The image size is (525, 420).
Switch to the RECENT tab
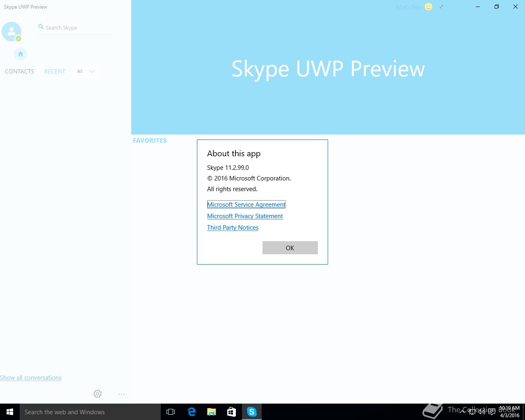click(x=55, y=71)
